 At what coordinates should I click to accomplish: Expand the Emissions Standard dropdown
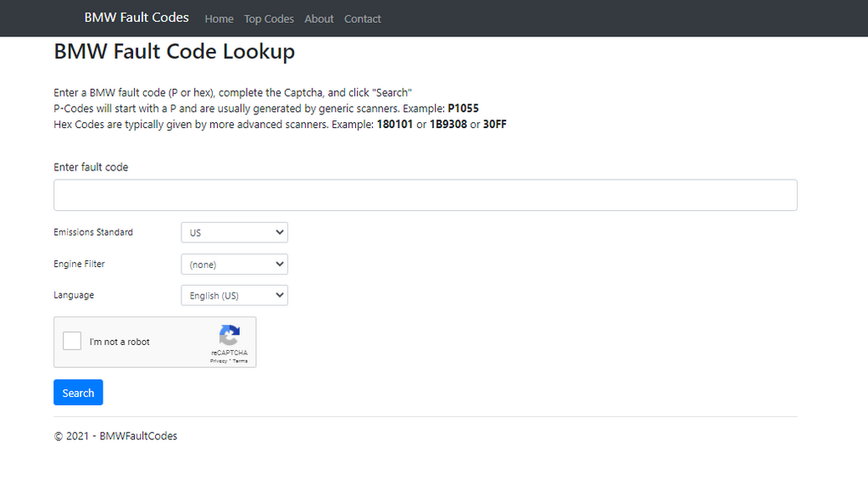[x=234, y=232]
